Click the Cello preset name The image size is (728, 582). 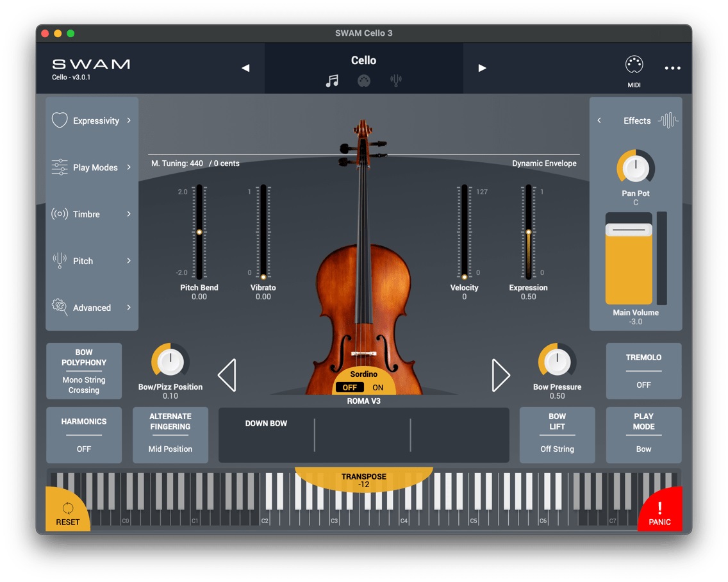(363, 60)
